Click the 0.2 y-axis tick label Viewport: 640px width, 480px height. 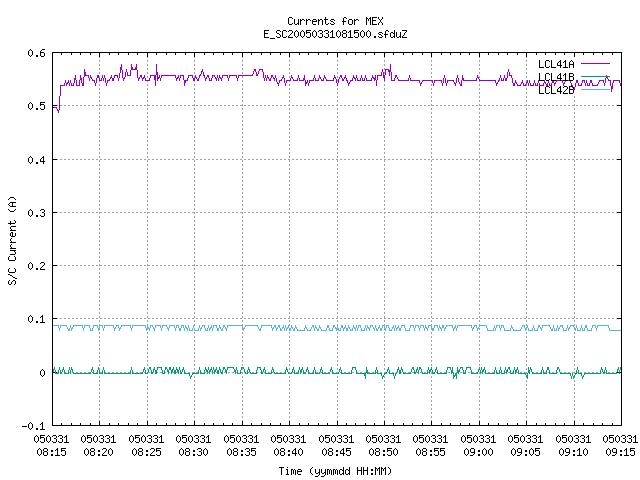[x=36, y=266]
